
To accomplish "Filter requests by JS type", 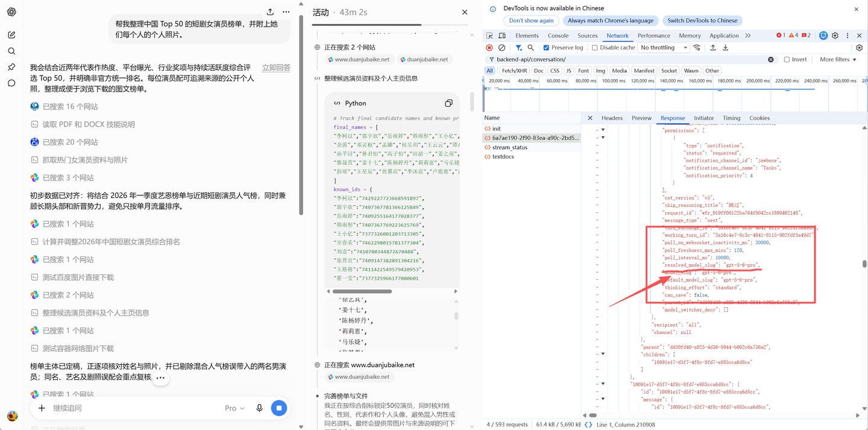I will [x=568, y=71].
